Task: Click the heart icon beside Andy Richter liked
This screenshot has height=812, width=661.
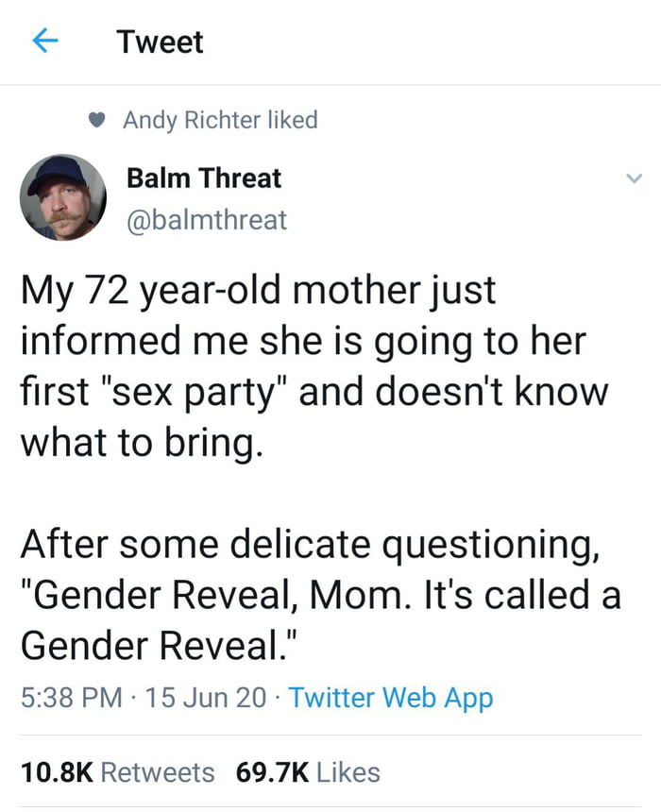Action: pyautogui.click(x=96, y=121)
